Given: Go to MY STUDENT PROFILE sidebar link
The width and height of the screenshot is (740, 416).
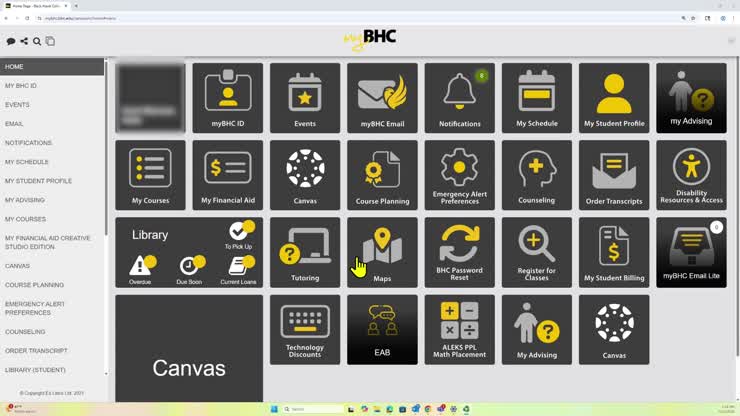Looking at the screenshot, I should point(38,181).
